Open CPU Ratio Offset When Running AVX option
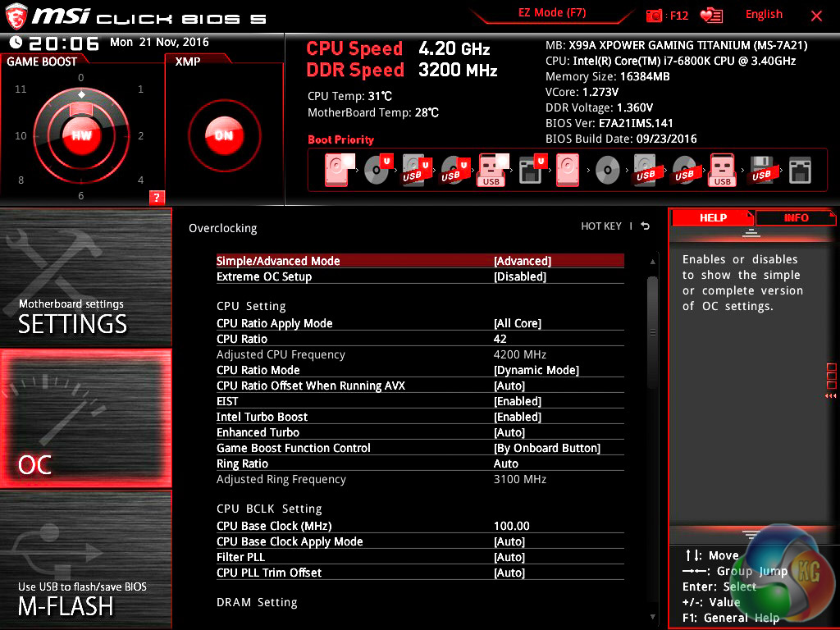This screenshot has width=840, height=630. click(420, 386)
